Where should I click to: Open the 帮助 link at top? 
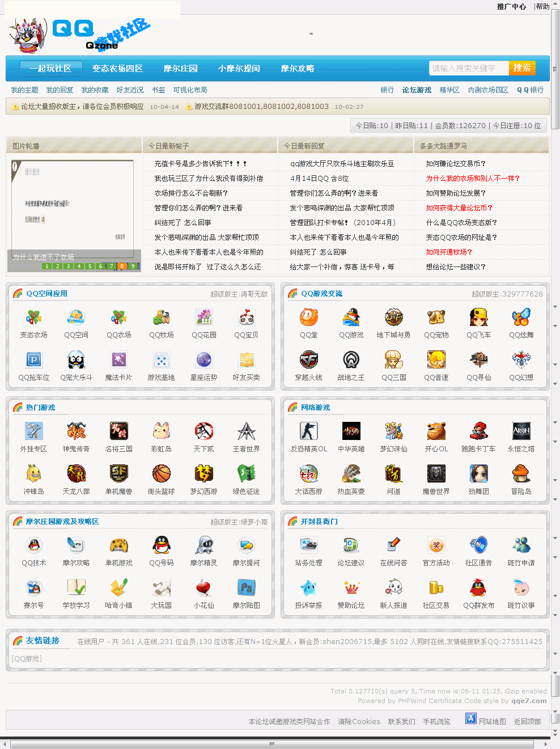543,7
